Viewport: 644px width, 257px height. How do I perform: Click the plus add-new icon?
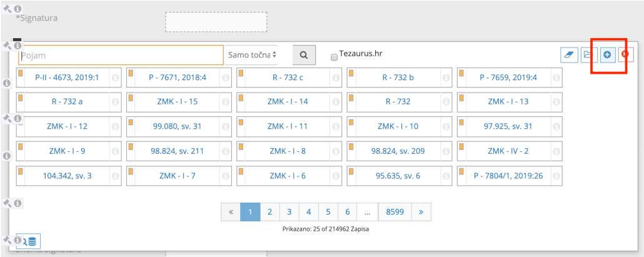[608, 54]
